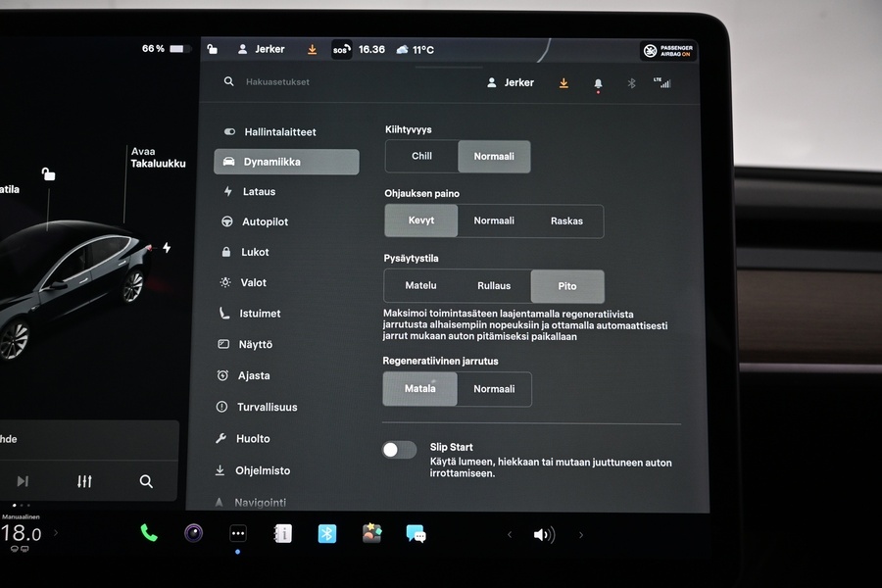
Task: Click the next arrow beside the volume speaker
Action: coord(580,534)
